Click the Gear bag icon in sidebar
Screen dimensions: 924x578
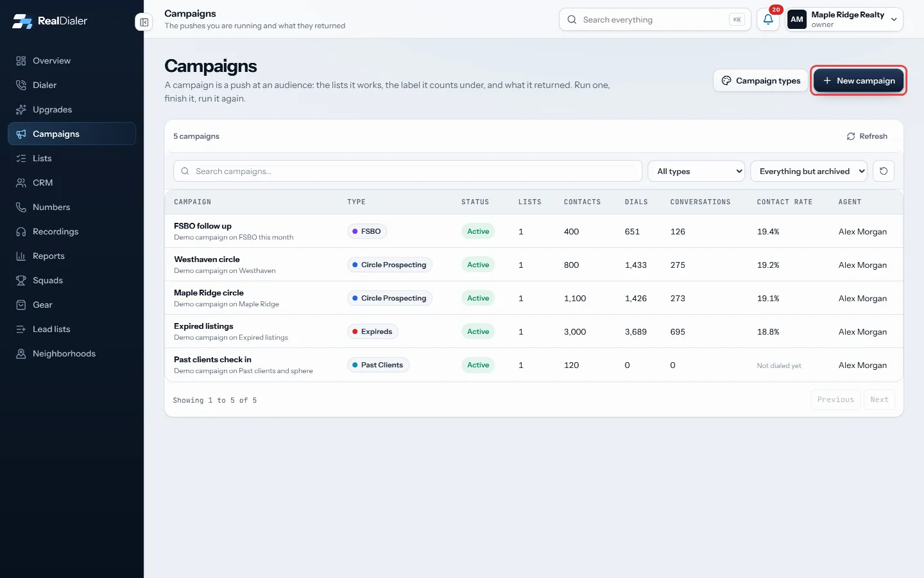tap(21, 305)
